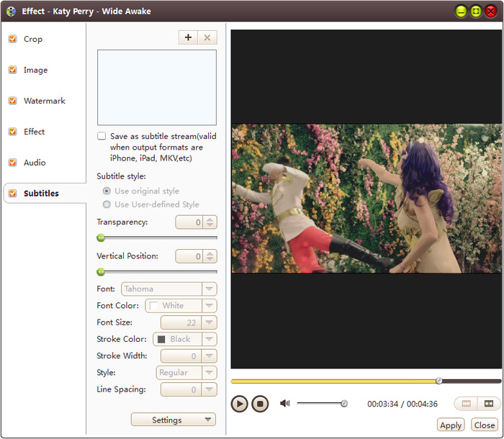504x439 pixels.
Task: Open the Style dropdown showing Regular
Action: [186, 373]
